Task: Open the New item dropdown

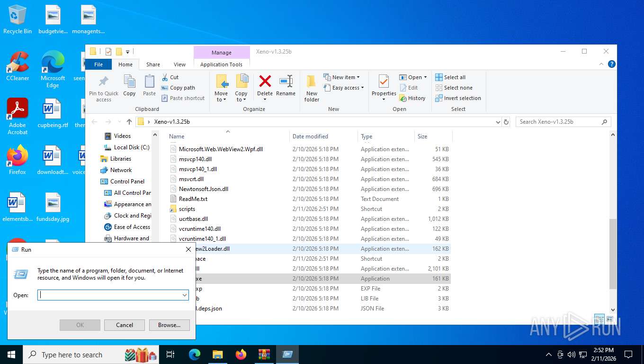Action: pyautogui.click(x=342, y=77)
